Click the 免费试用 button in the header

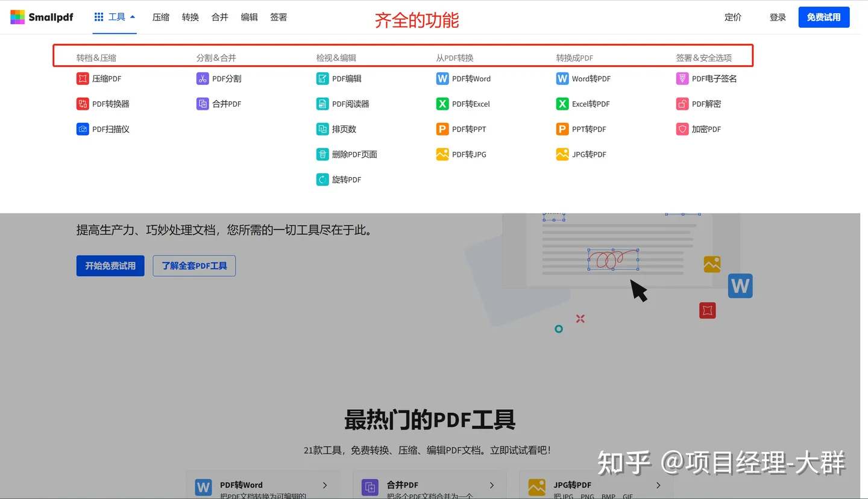point(824,17)
